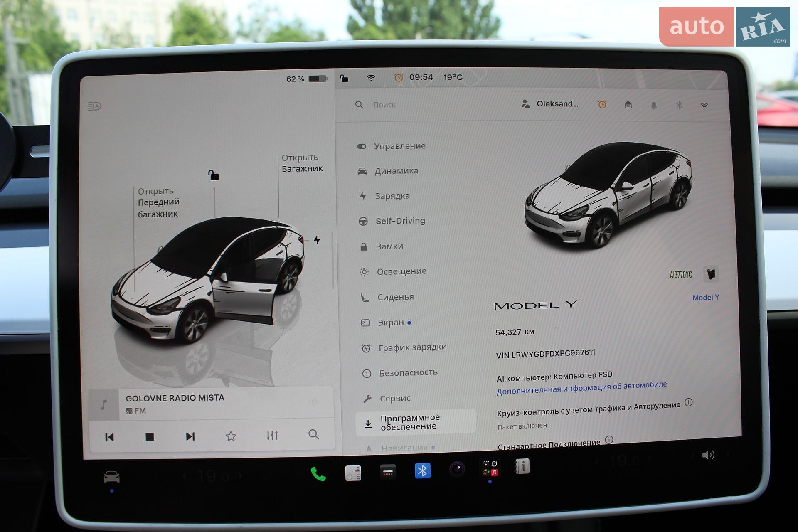Open the Экран menu
798x532 pixels.
(386, 323)
